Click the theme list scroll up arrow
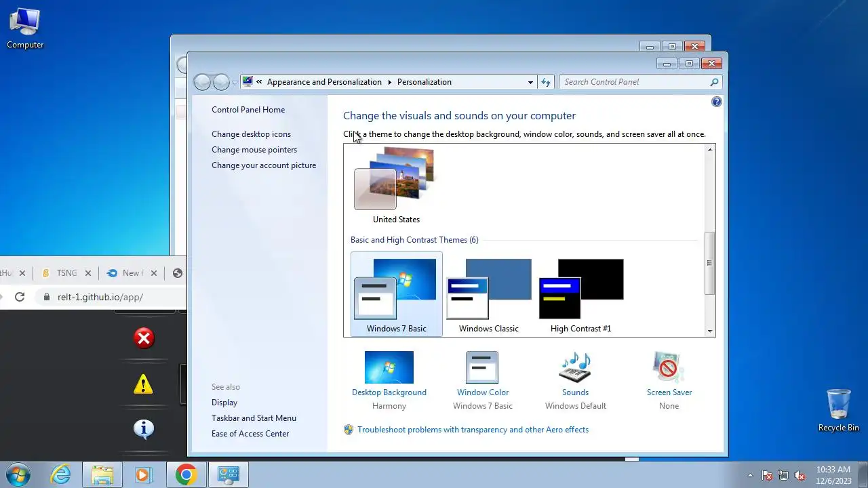 710,150
